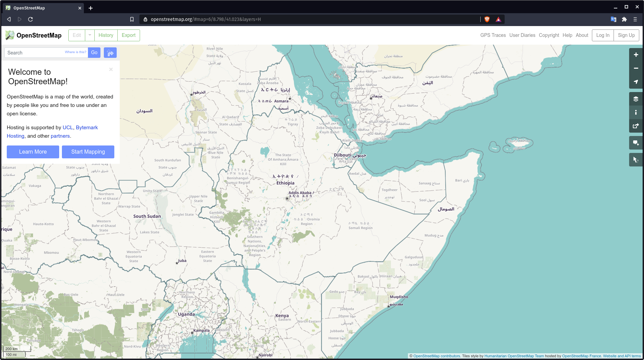
Task: Click the OpenStreetMap logo
Action: (33, 35)
